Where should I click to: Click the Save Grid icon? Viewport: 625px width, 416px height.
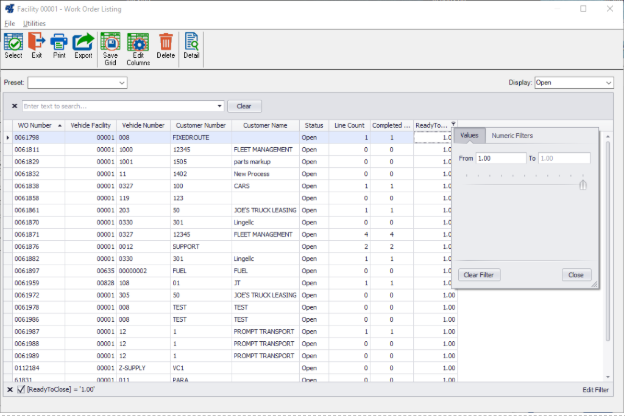pos(110,48)
